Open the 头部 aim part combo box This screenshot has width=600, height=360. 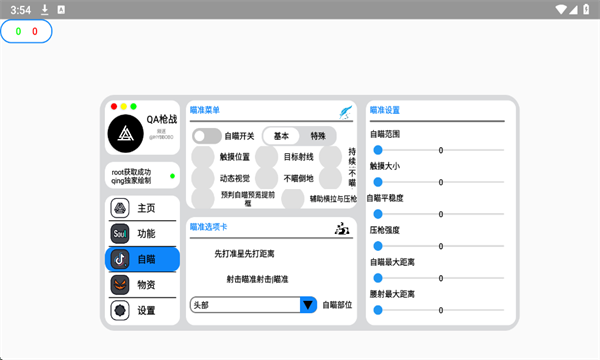coord(253,305)
